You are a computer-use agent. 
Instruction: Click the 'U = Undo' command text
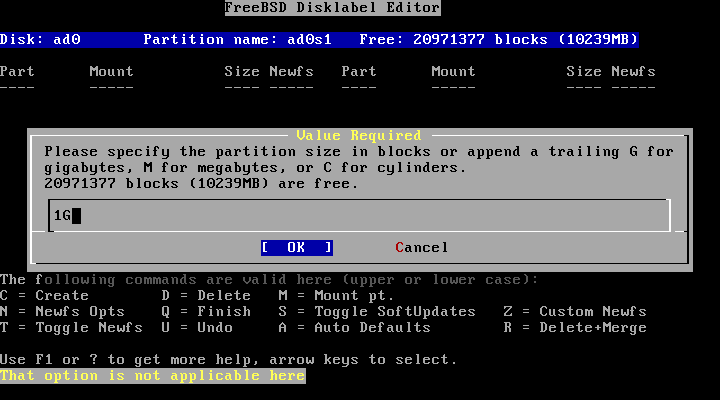197,327
